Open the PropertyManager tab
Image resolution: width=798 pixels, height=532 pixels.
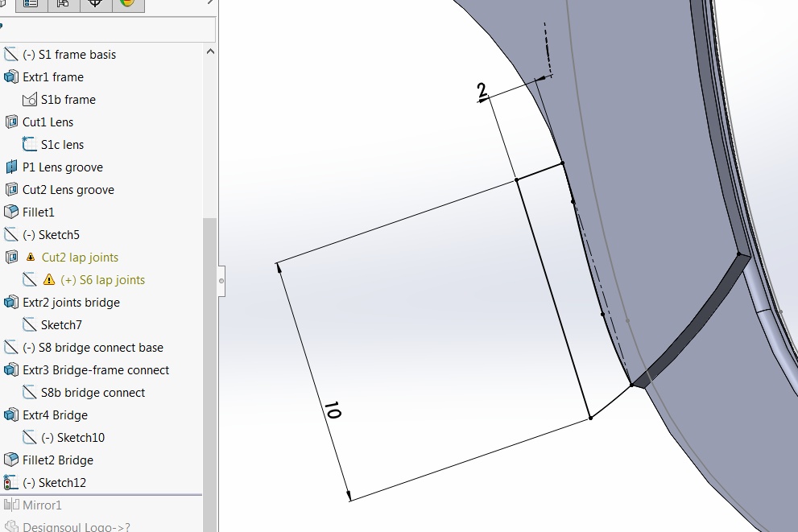(x=31, y=4)
